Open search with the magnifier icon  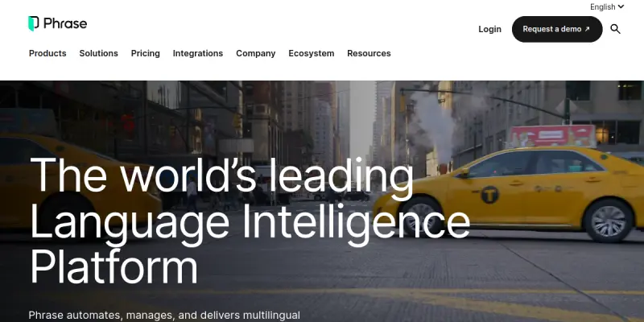coord(615,29)
